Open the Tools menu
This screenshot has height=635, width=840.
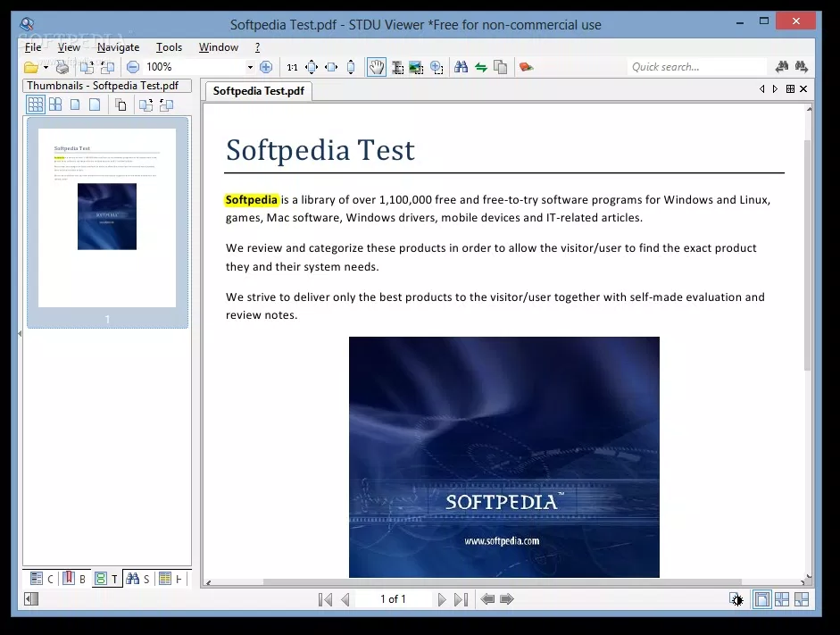point(169,47)
